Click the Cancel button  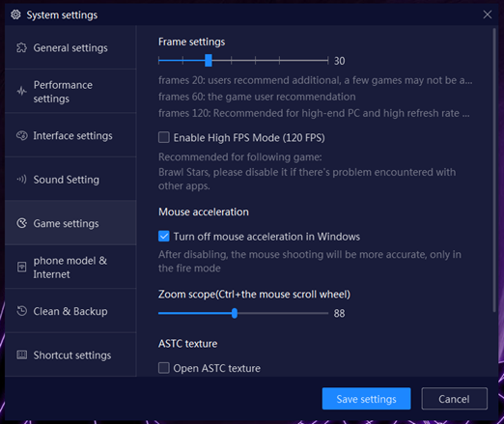(454, 399)
